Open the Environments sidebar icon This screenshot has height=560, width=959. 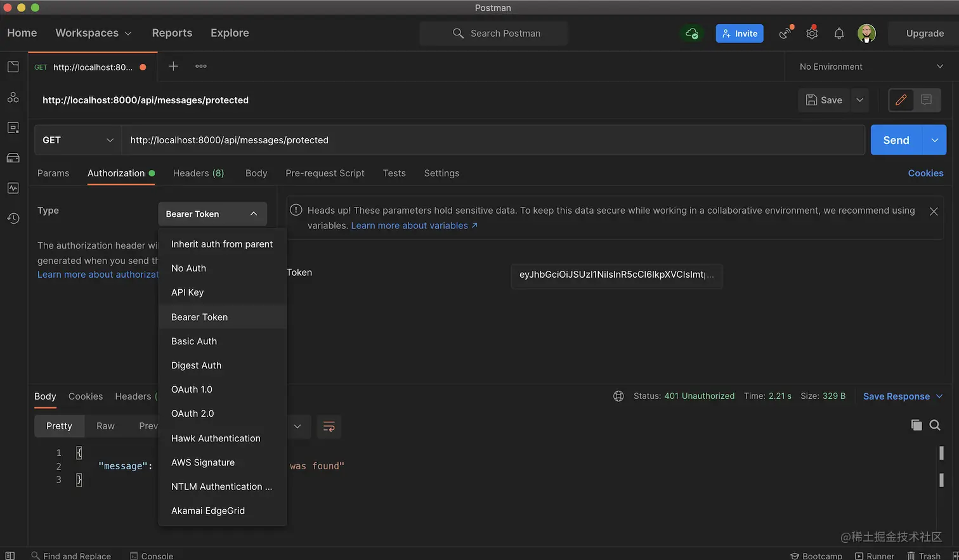[x=13, y=127]
